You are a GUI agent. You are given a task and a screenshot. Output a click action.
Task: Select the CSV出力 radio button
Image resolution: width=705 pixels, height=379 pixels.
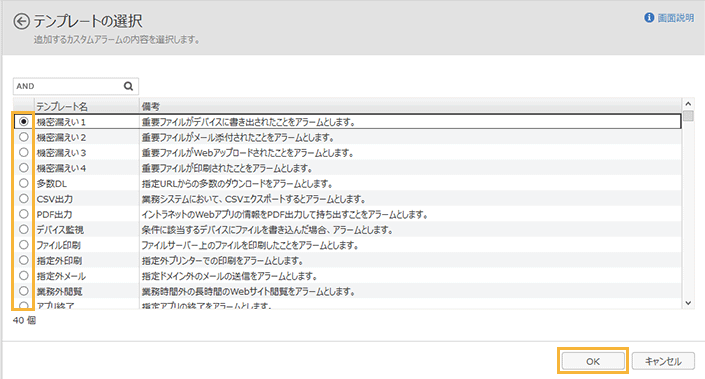(x=24, y=198)
